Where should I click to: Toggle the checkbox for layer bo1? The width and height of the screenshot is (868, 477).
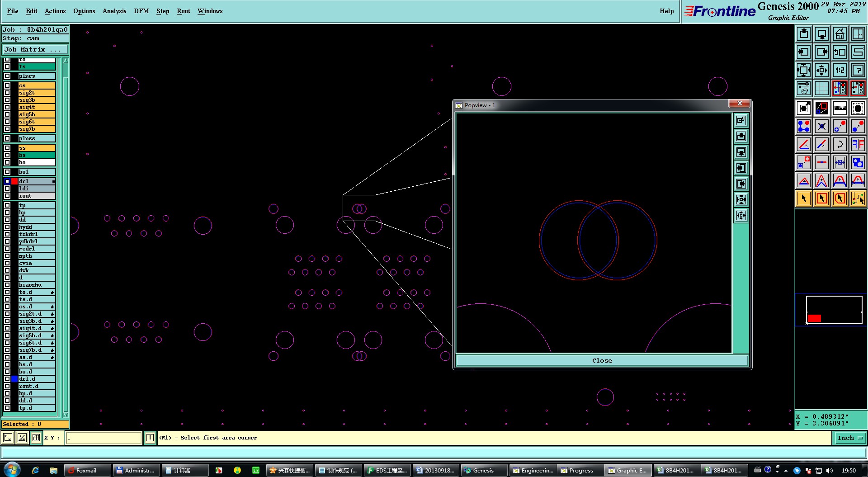tap(7, 172)
